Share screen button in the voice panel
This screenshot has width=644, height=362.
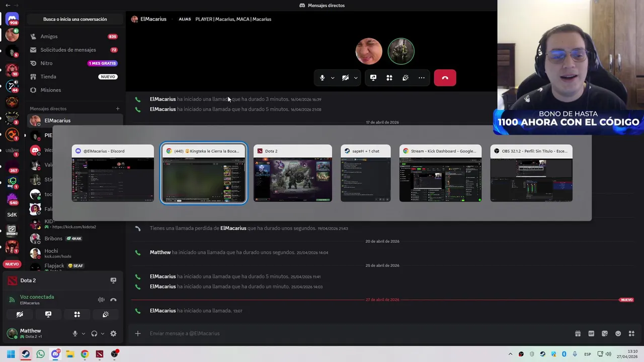48,314
